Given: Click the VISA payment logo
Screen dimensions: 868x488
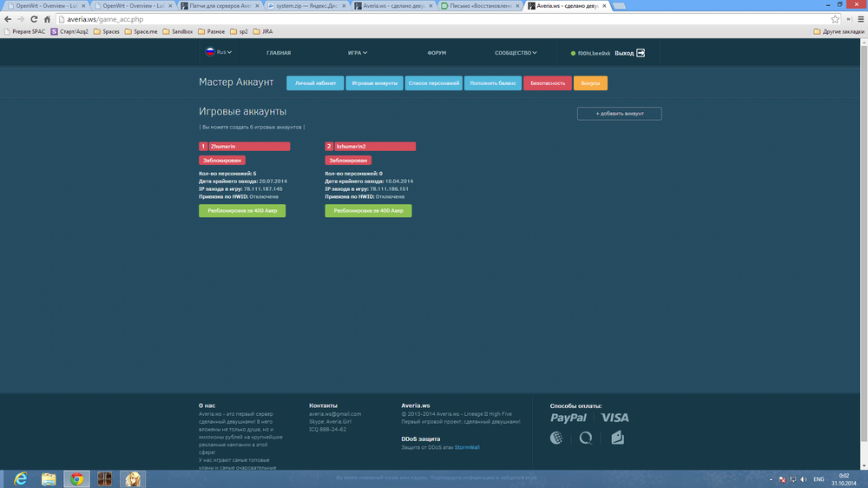Looking at the screenshot, I should pos(615,418).
